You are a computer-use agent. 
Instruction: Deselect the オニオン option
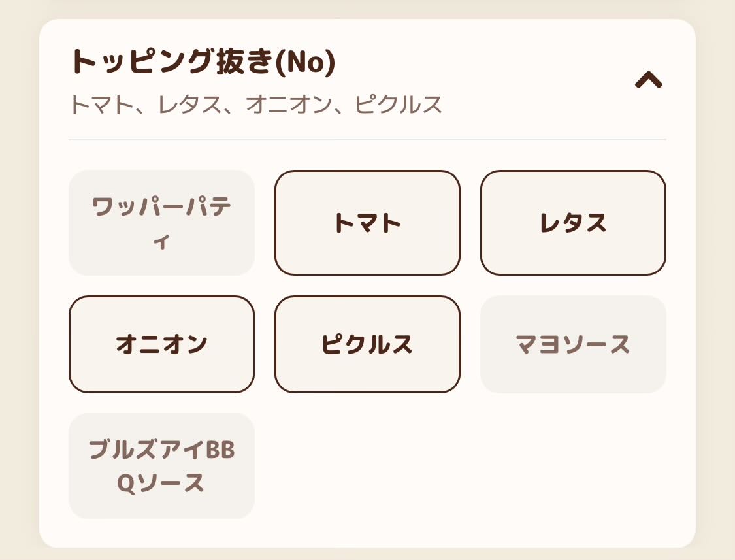point(161,344)
